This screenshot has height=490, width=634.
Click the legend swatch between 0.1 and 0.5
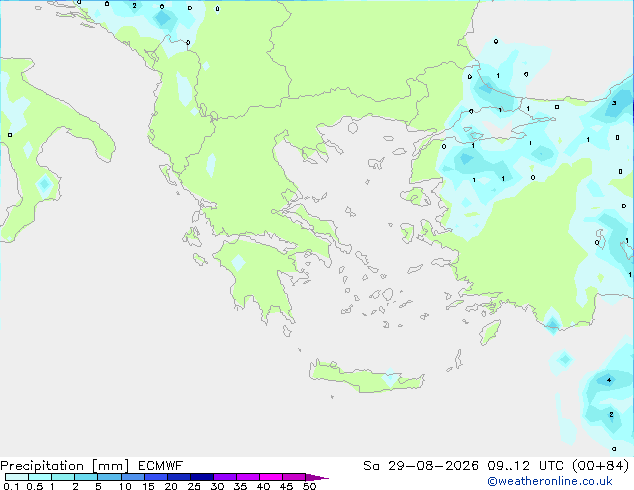[17, 477]
